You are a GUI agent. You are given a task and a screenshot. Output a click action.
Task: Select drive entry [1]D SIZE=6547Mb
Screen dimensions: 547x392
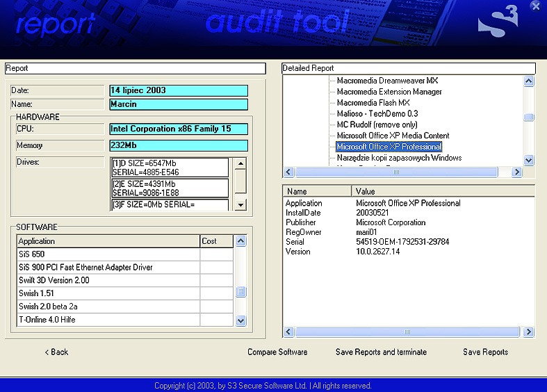click(170, 168)
